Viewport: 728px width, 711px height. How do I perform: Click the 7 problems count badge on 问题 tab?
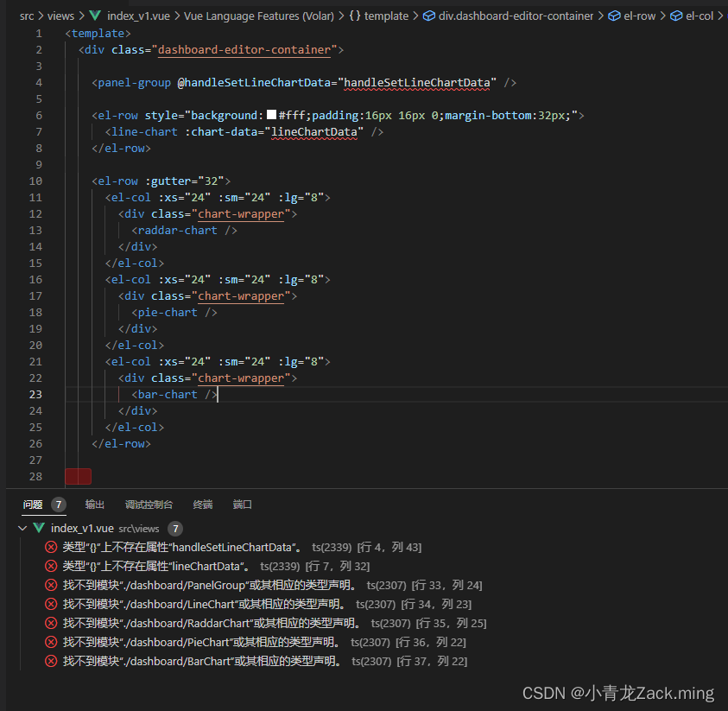pyautogui.click(x=56, y=505)
